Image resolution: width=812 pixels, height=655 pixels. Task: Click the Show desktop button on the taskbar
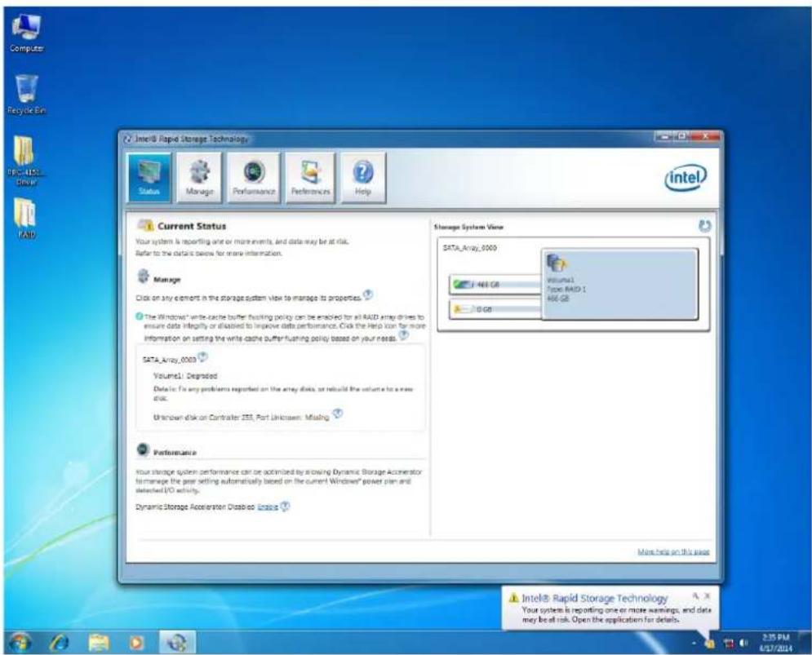805,643
